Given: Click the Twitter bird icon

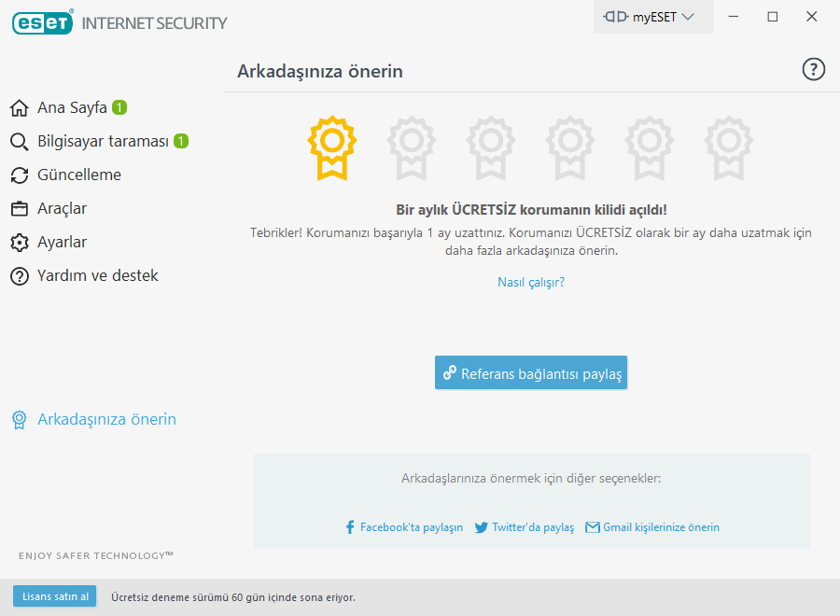Looking at the screenshot, I should (x=481, y=527).
